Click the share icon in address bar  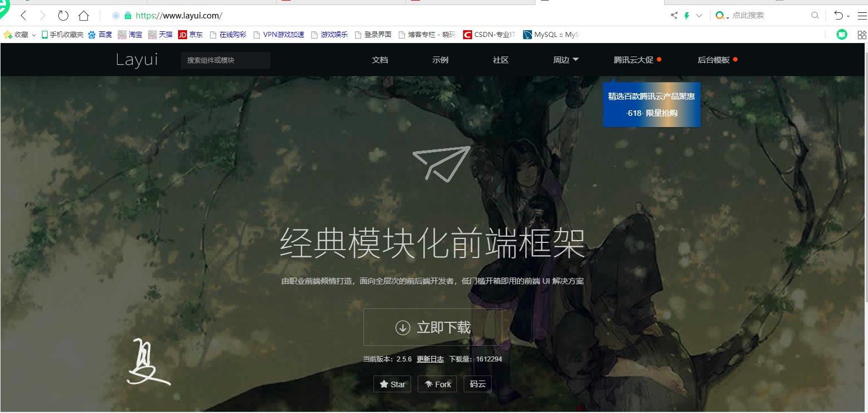pos(674,16)
